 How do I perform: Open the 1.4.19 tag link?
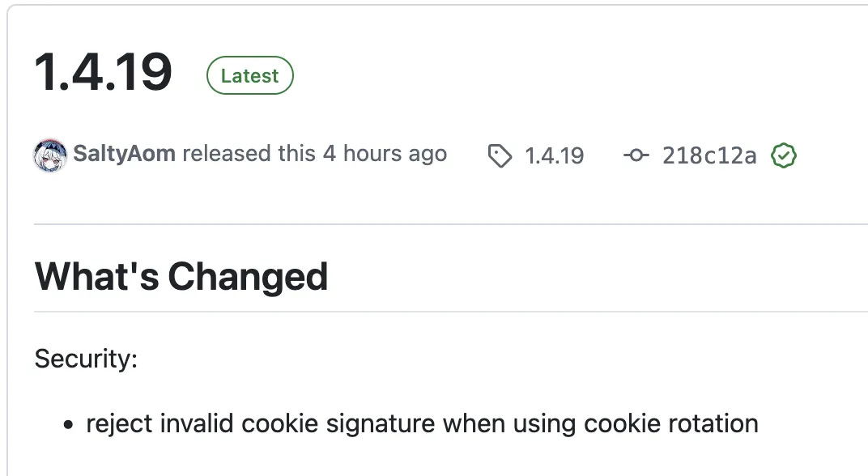click(554, 155)
